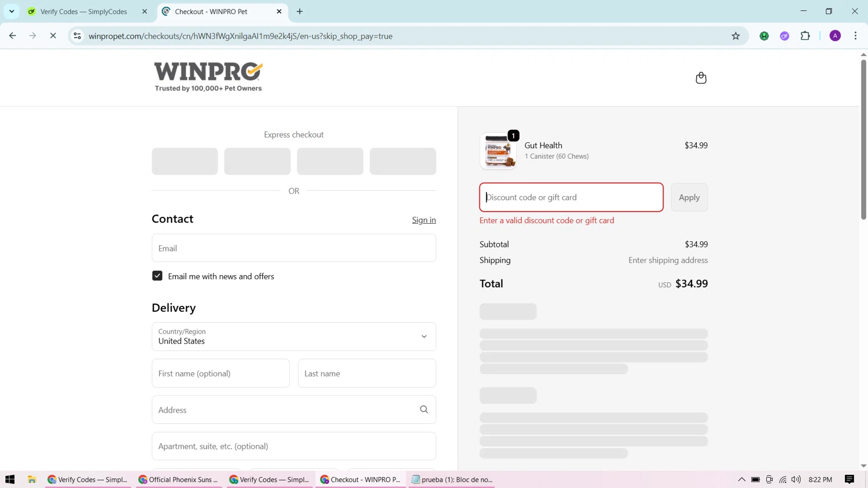The height and width of the screenshot is (488, 868).
Task: Go back to the previous page
Action: pos(13,36)
